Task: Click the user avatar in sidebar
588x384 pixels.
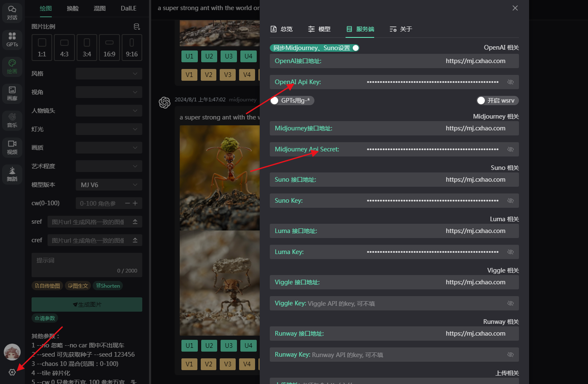Action: pos(12,352)
